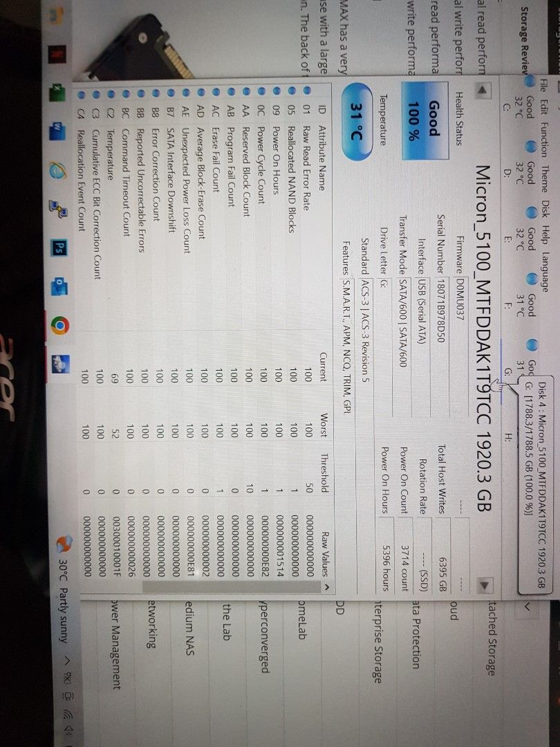This screenshot has height=747, width=560.
Task: Open Outlook from the taskbar
Action: pos(60,288)
